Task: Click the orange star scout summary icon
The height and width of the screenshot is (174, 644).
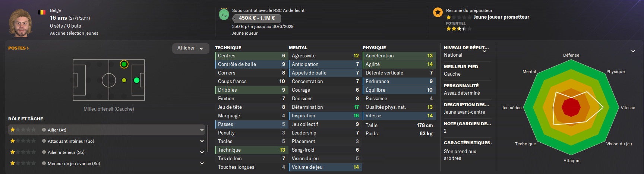Action: 438,12
